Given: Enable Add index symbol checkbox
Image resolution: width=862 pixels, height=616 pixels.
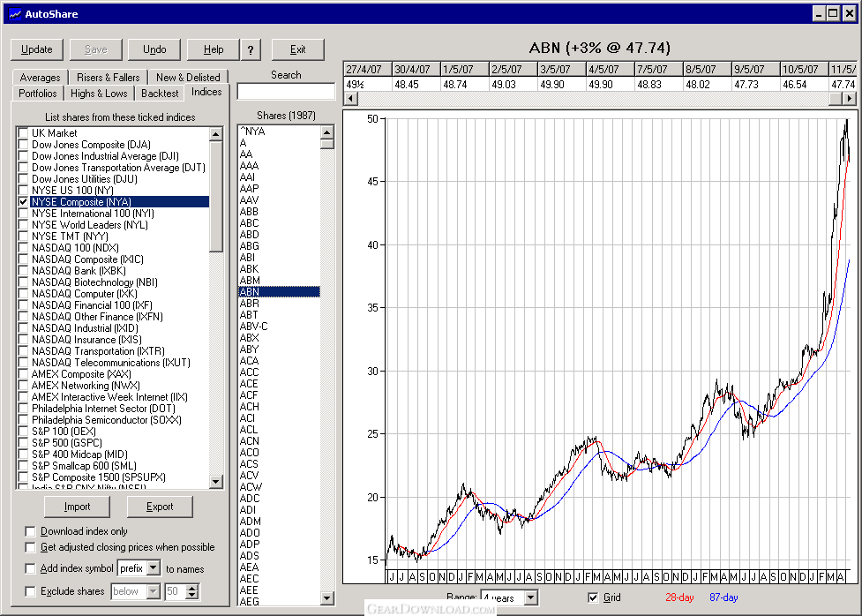Looking at the screenshot, I should [30, 568].
